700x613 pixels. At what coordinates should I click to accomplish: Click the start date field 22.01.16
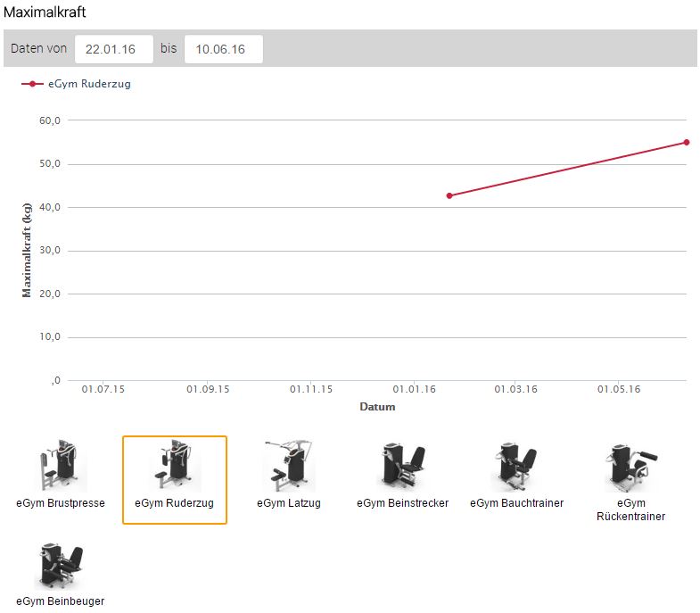114,49
